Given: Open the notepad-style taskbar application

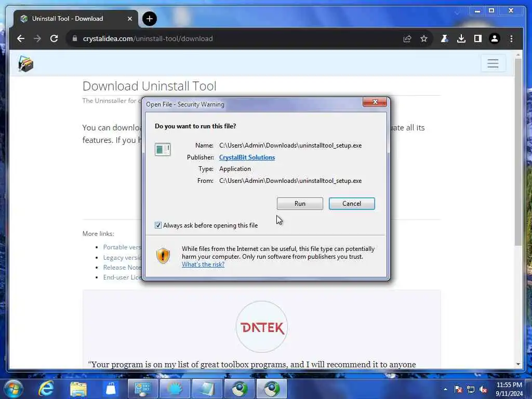Looking at the screenshot, I should coord(207,389).
